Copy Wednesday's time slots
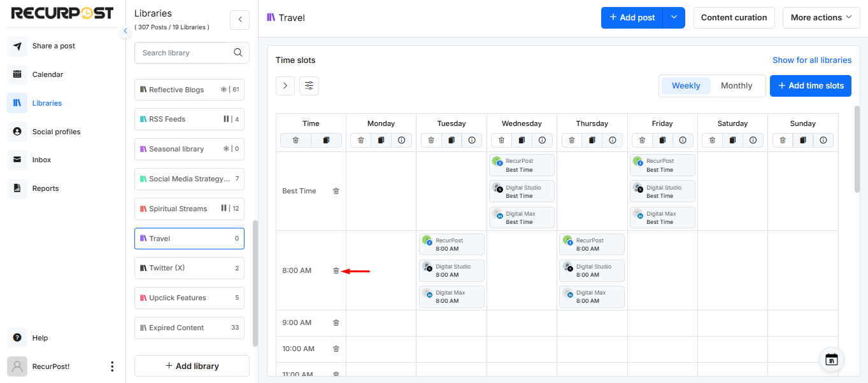 [522, 140]
